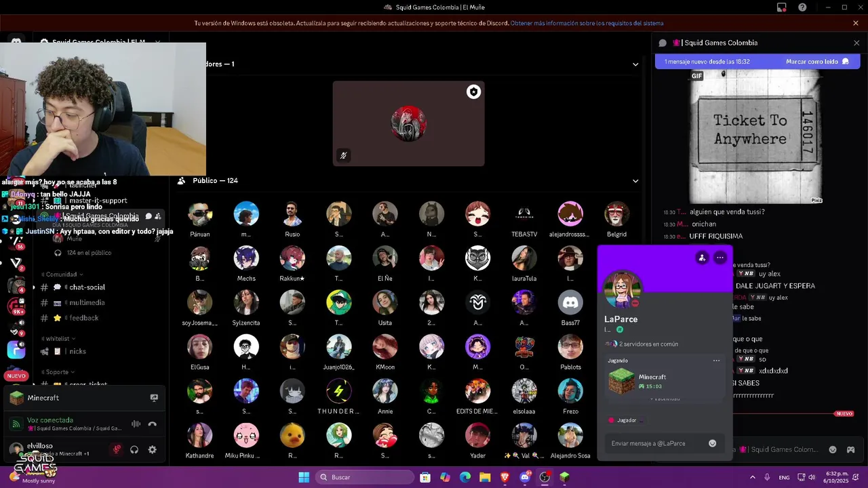The width and height of the screenshot is (868, 488).
Task: Open Discord help icon in title bar
Action: coord(802,7)
